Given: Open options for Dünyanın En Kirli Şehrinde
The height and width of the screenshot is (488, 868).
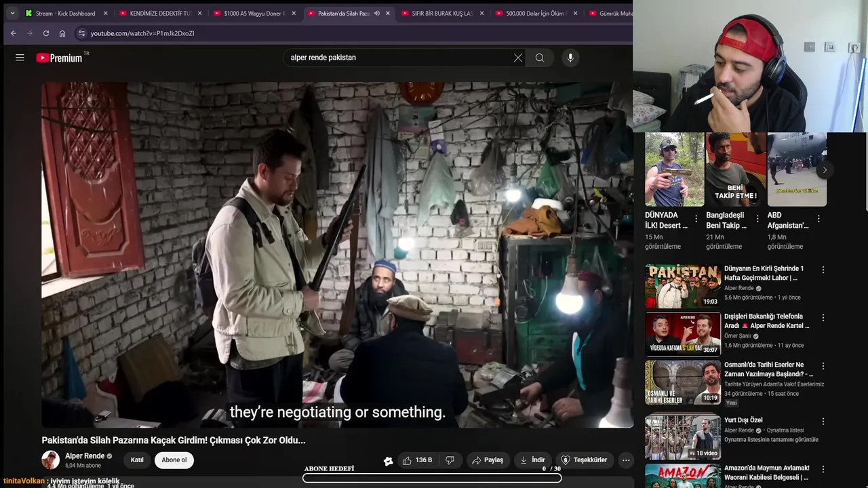Looking at the screenshot, I should coord(823,270).
